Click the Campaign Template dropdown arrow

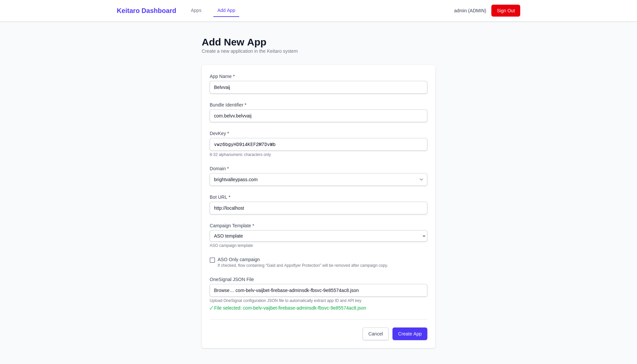(424, 236)
